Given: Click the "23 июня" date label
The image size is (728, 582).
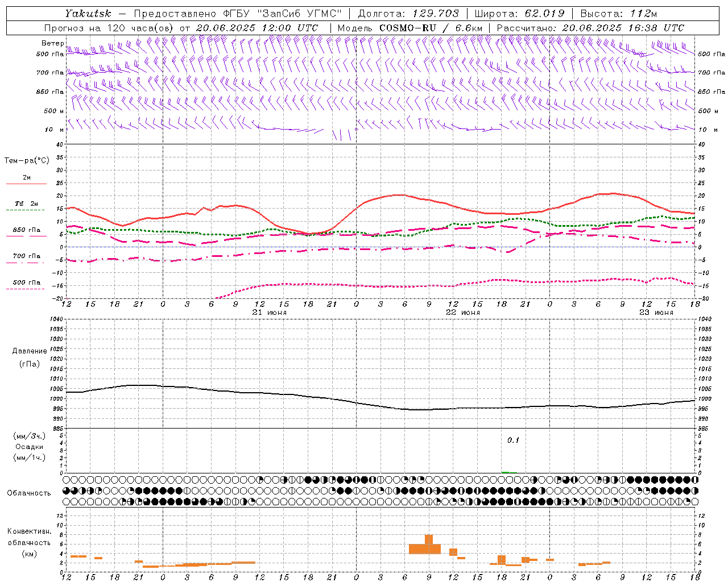Looking at the screenshot, I should click(656, 313).
